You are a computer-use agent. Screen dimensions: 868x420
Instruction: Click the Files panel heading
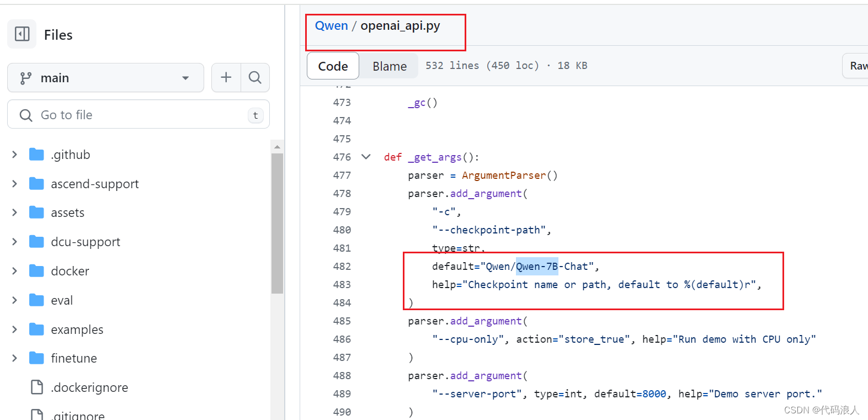[58, 35]
